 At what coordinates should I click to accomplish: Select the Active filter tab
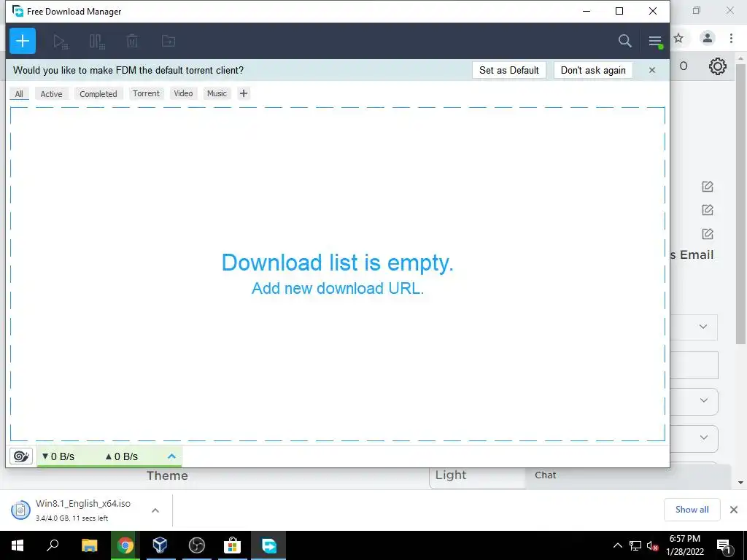coord(52,94)
